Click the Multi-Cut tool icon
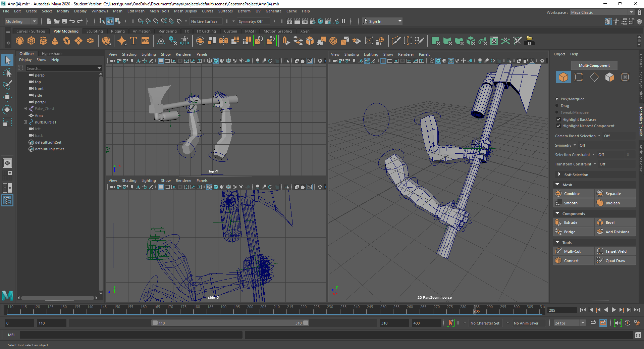Viewport: 644px width, 349px height. pyautogui.click(x=558, y=251)
